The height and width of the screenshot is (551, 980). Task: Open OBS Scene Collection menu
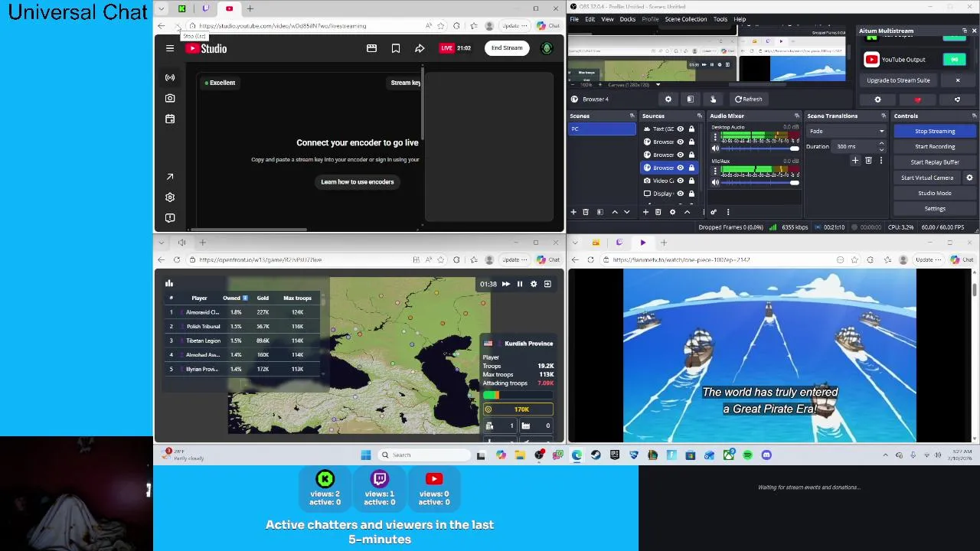[685, 19]
